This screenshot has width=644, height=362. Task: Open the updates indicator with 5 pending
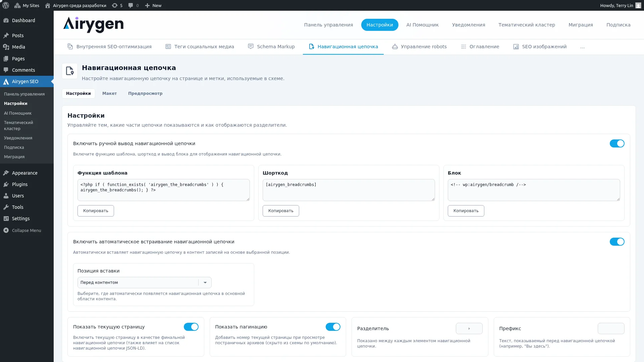tap(117, 5)
